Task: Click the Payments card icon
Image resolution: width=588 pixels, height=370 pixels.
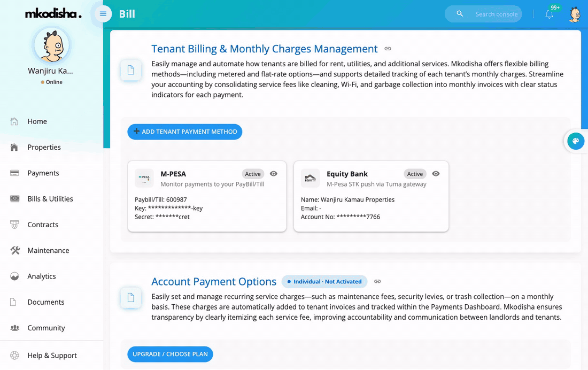Action: click(14, 173)
